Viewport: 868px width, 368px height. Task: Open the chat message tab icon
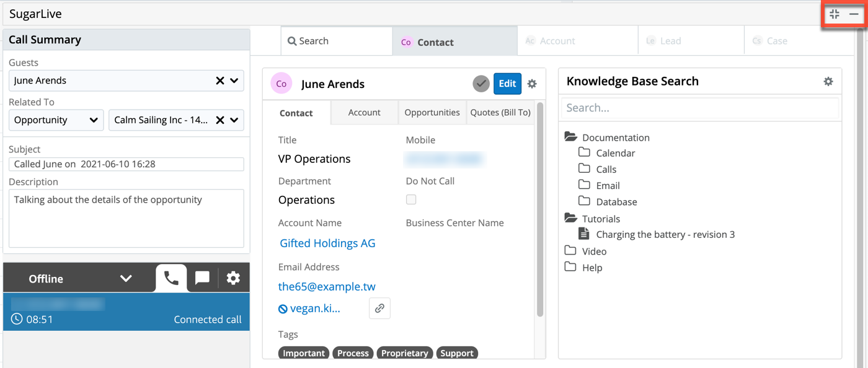point(202,278)
